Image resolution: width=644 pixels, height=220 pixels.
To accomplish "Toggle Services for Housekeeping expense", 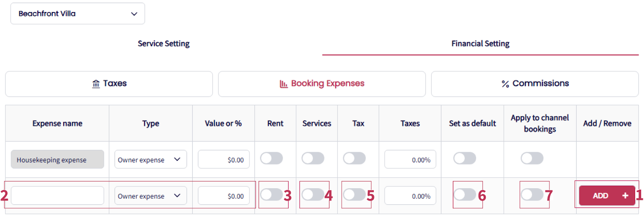I will tap(313, 158).
